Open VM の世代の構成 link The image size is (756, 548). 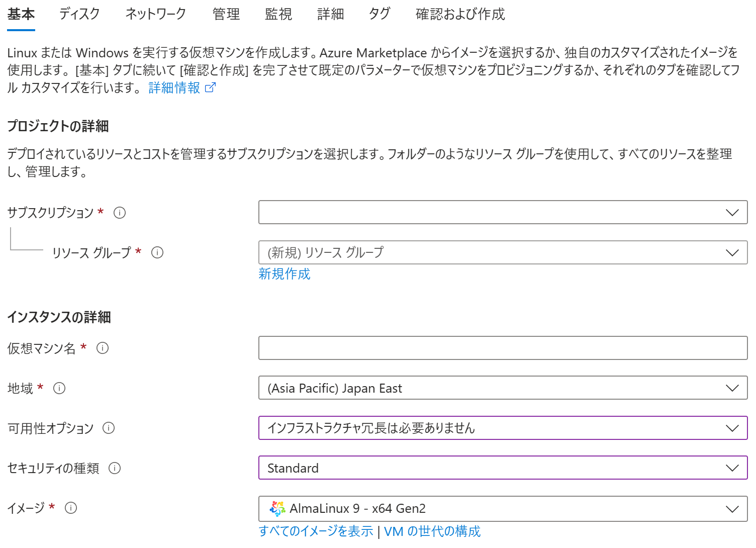click(432, 531)
